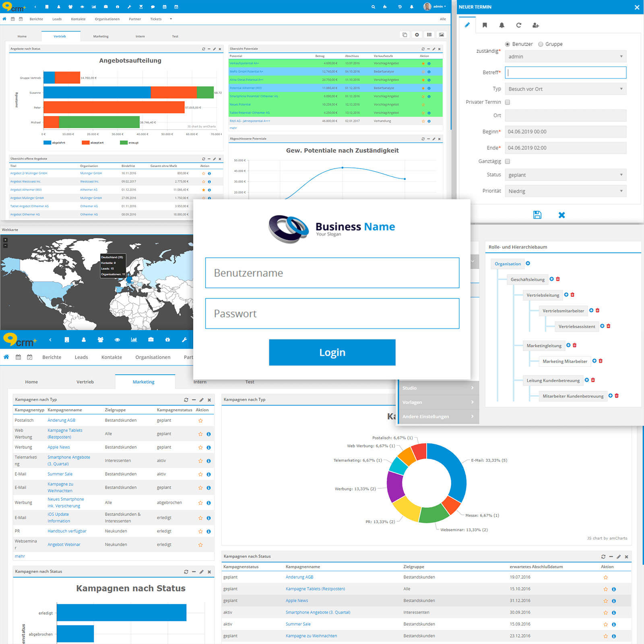Open Smartphone Angebote (3. Quartal) in Kampagnen nach Status
This screenshot has width=644, height=644.
pyautogui.click(x=318, y=612)
